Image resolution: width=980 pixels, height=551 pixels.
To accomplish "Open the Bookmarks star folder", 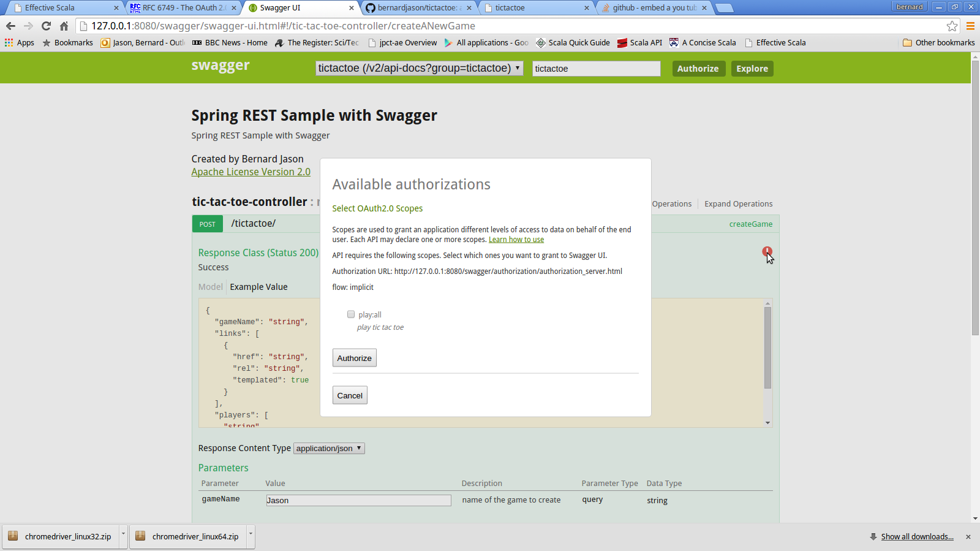I will [x=67, y=42].
